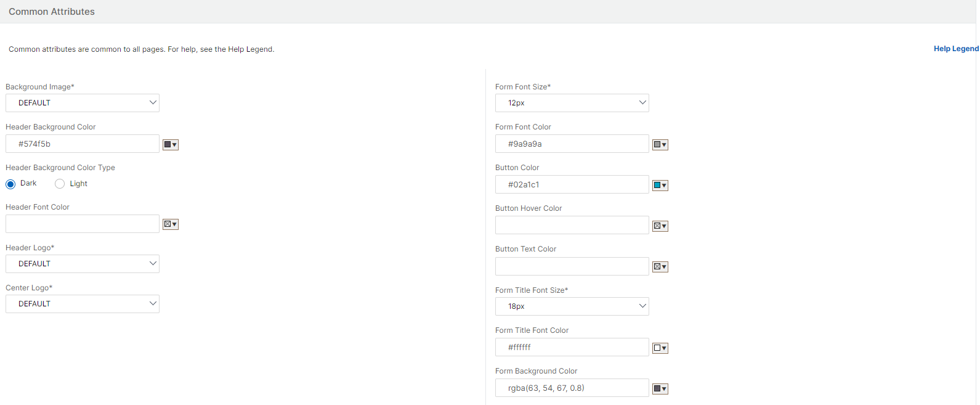Open the Button Text Color picker swatch
This screenshot has width=980, height=405.
[660, 267]
